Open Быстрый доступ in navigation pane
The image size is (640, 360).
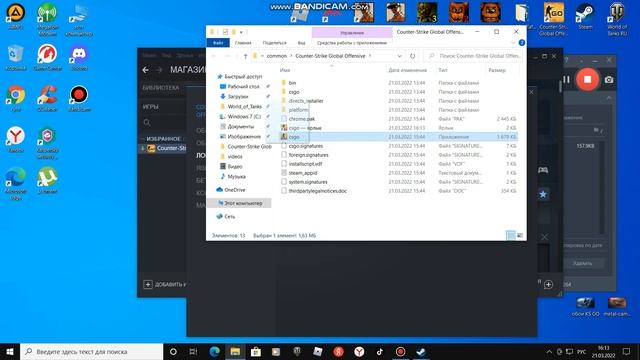243,76
